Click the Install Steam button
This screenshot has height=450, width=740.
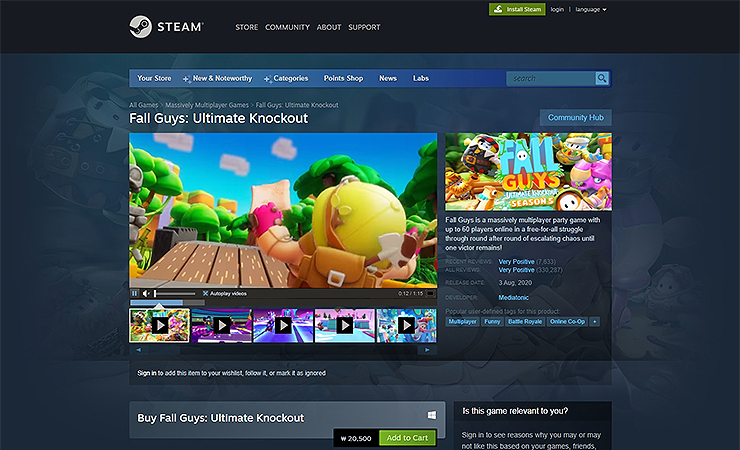click(517, 9)
